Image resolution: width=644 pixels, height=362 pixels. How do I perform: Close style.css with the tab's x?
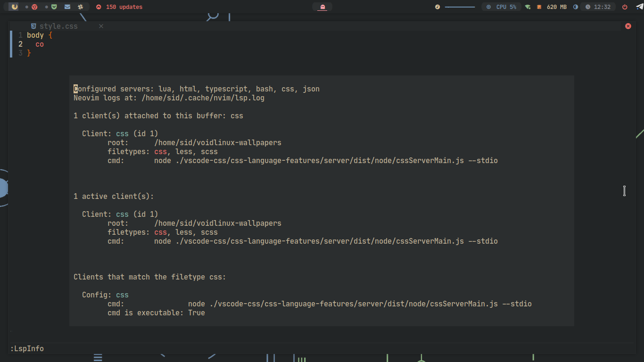pyautogui.click(x=101, y=26)
